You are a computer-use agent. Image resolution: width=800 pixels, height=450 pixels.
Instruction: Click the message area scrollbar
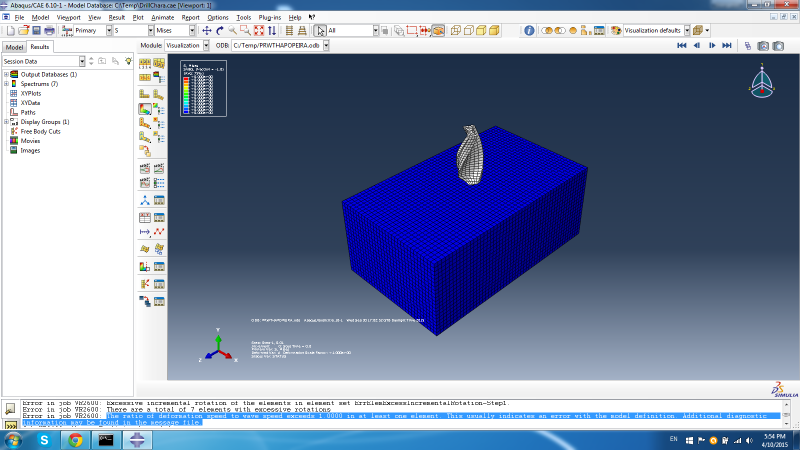[786, 413]
